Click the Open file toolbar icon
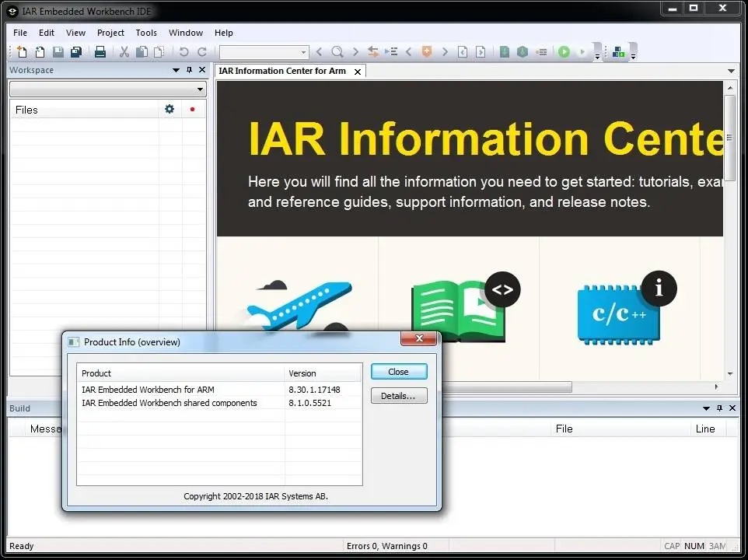The width and height of the screenshot is (748, 560). pos(40,51)
